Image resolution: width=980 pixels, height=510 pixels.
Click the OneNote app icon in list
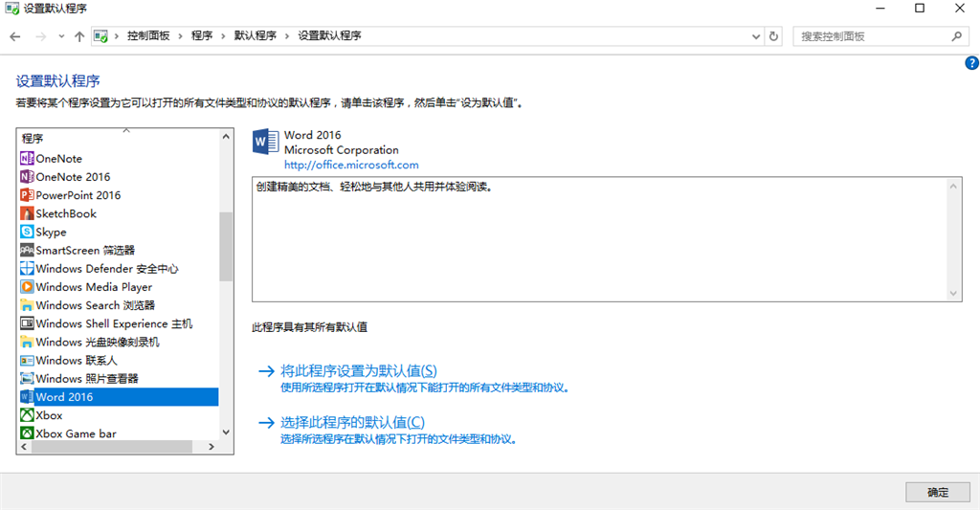tap(27, 158)
